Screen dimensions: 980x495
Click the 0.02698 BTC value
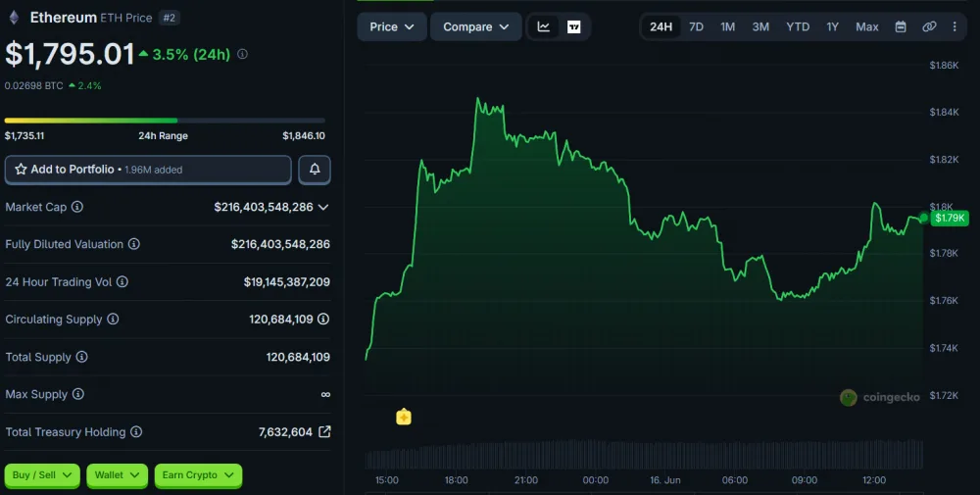pos(33,85)
